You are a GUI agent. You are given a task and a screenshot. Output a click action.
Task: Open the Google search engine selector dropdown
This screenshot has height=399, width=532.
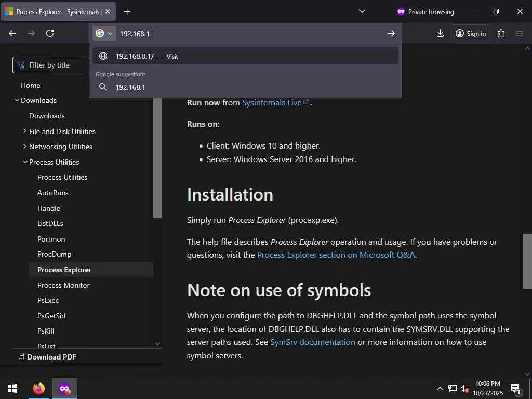104,34
